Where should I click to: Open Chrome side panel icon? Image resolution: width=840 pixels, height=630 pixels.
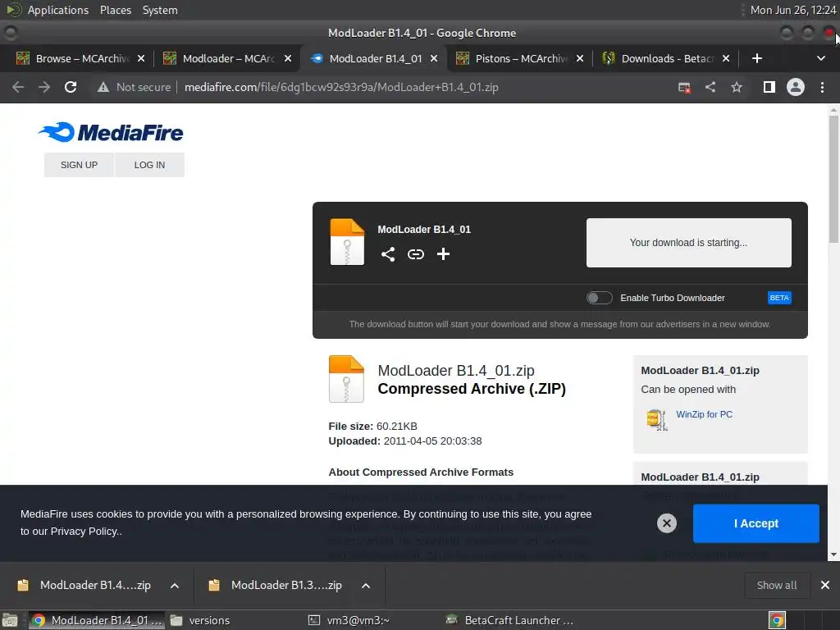point(769,87)
